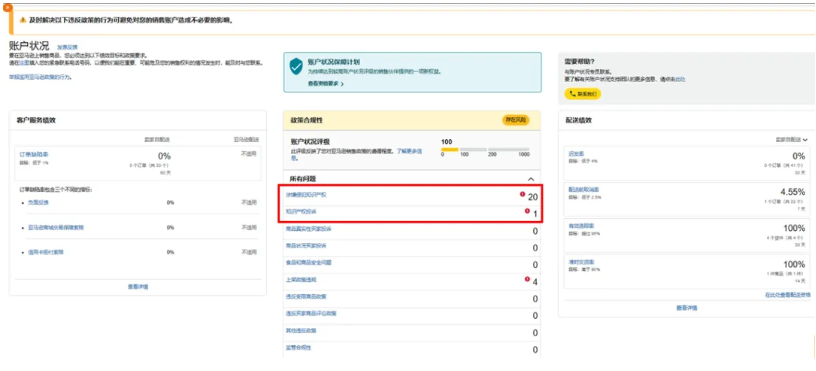This screenshot has height=371, width=816.
Task: Open 上架政策违规 link
Action: [301, 279]
